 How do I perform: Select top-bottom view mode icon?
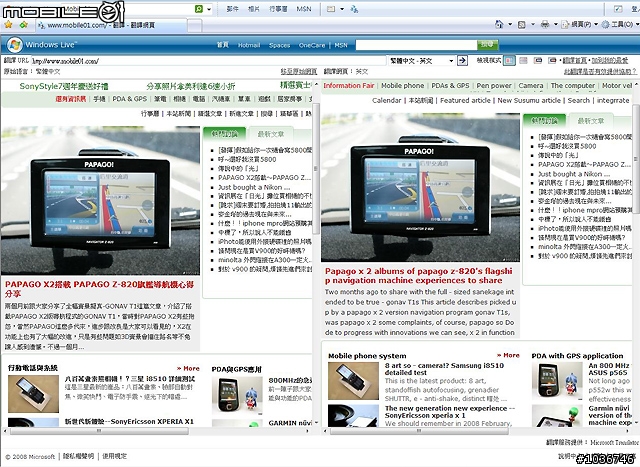pyautogui.click(x=523, y=61)
